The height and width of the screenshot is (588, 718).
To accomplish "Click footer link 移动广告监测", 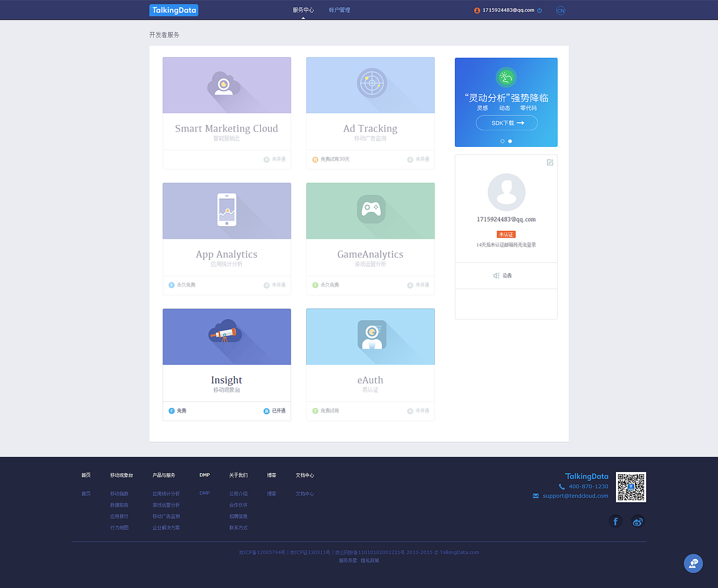I will click(166, 516).
